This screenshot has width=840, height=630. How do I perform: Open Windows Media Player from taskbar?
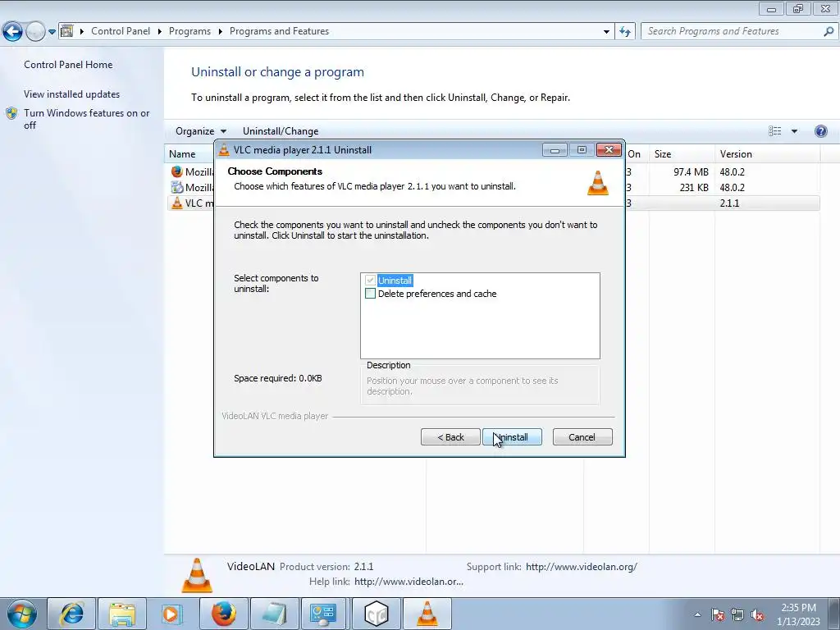pyautogui.click(x=172, y=614)
